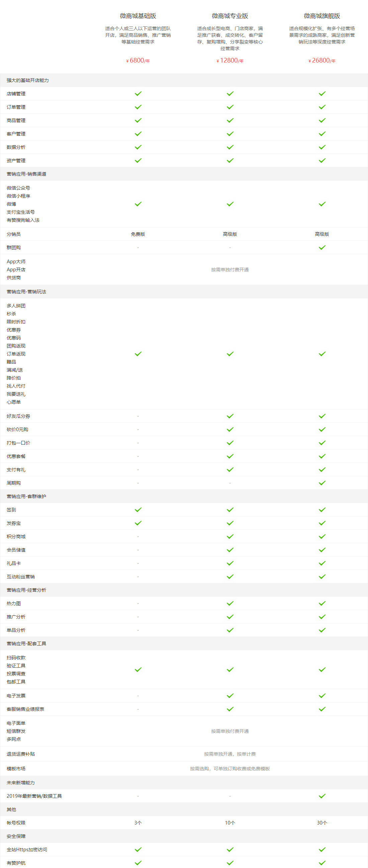Click 周期购 checkmark in 旗舰版 column
The height and width of the screenshot is (868, 368).
click(322, 483)
